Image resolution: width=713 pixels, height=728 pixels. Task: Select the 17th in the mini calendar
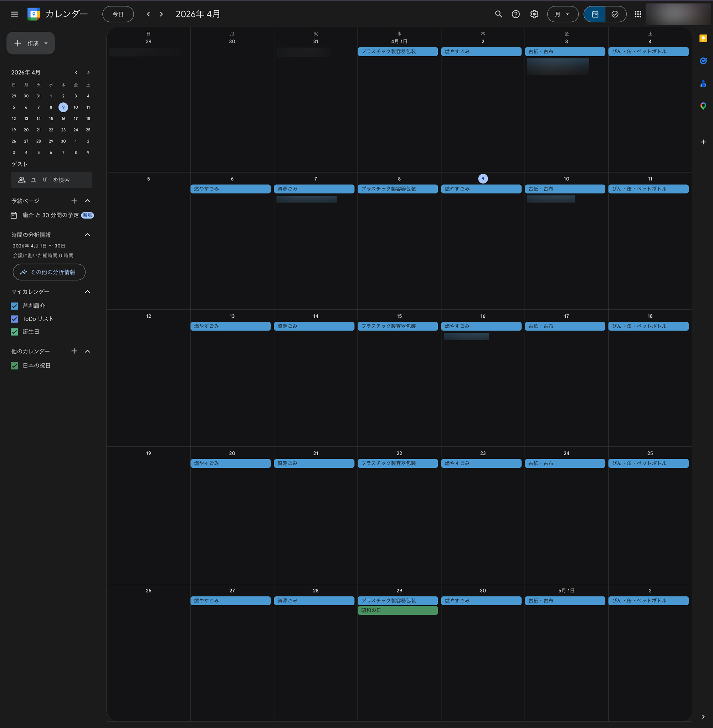tap(76, 119)
